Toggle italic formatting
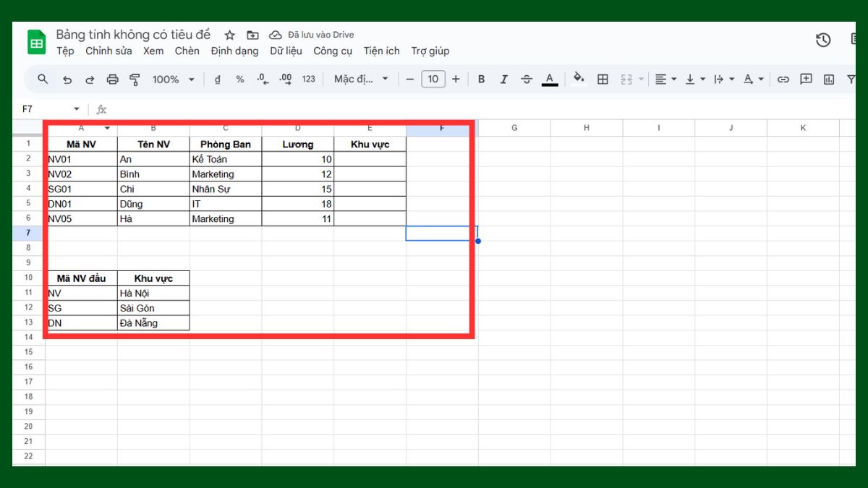Image resolution: width=868 pixels, height=488 pixels. 503,79
